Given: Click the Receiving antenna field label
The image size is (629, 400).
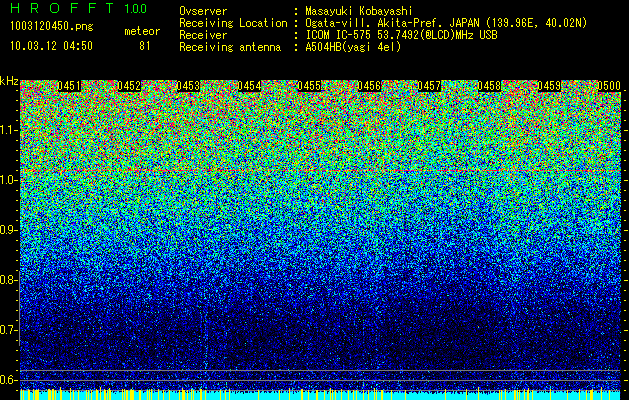Looking at the screenshot, I should coord(230,47).
